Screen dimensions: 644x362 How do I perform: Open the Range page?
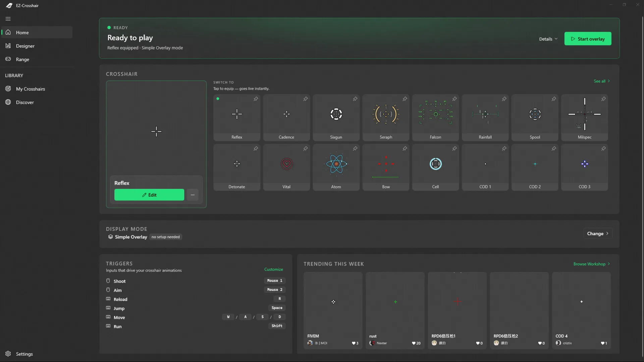click(x=37, y=59)
